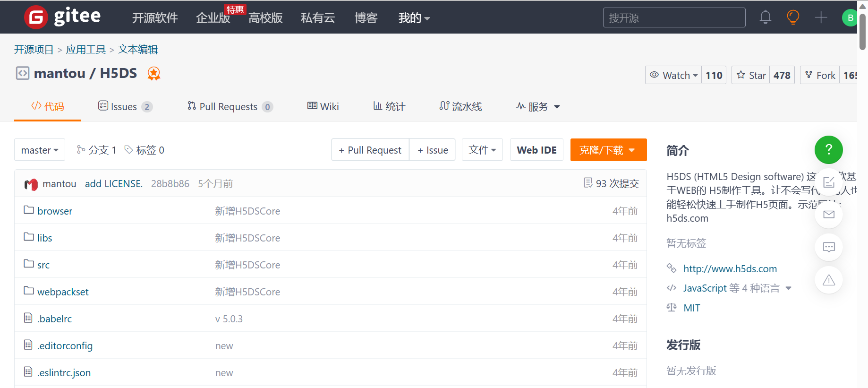Open the MIT license link

pyautogui.click(x=692, y=308)
